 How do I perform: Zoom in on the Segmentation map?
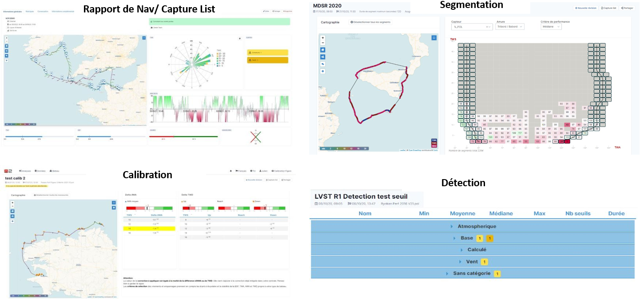tap(323, 38)
